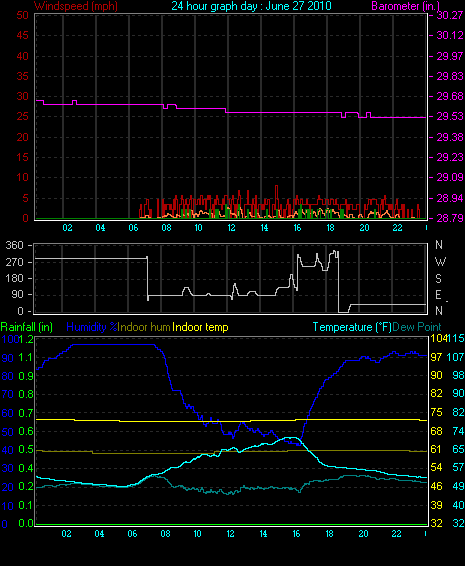Click the 180 wind direction degree label
This screenshot has width=465, height=566.
click(14, 279)
